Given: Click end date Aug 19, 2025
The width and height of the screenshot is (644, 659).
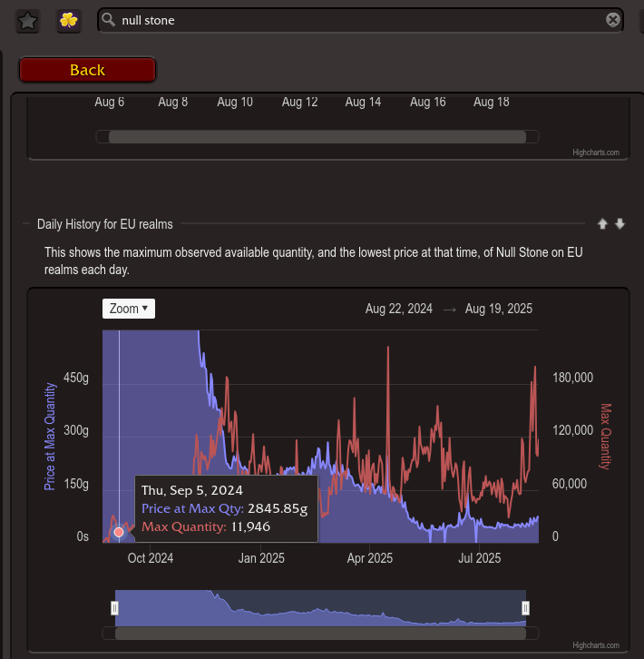Looking at the screenshot, I should 499,309.
